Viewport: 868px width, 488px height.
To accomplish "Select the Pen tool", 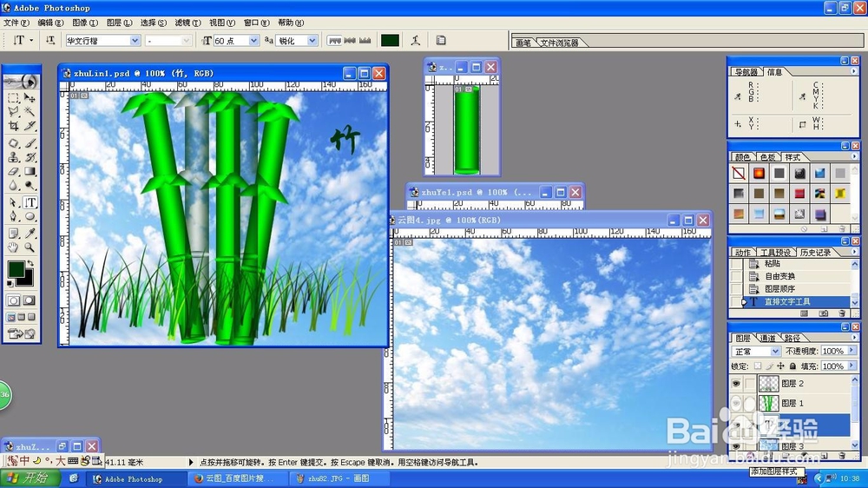I will [13, 216].
